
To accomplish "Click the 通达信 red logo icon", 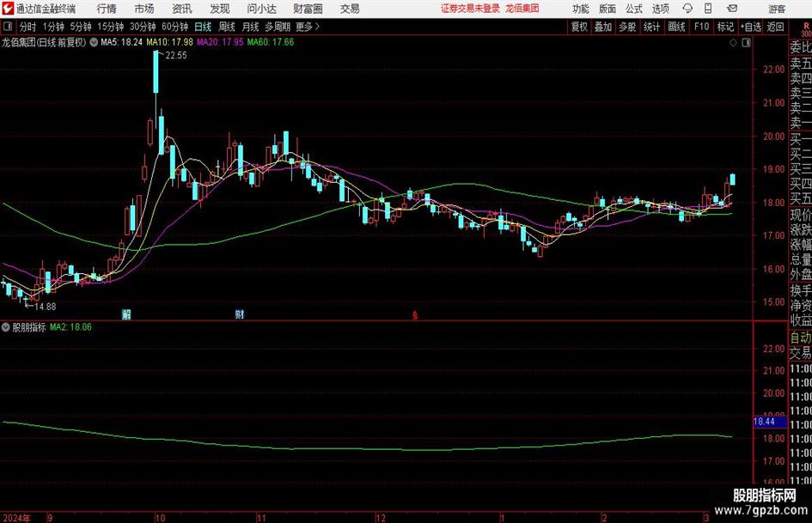I will [x=8, y=9].
